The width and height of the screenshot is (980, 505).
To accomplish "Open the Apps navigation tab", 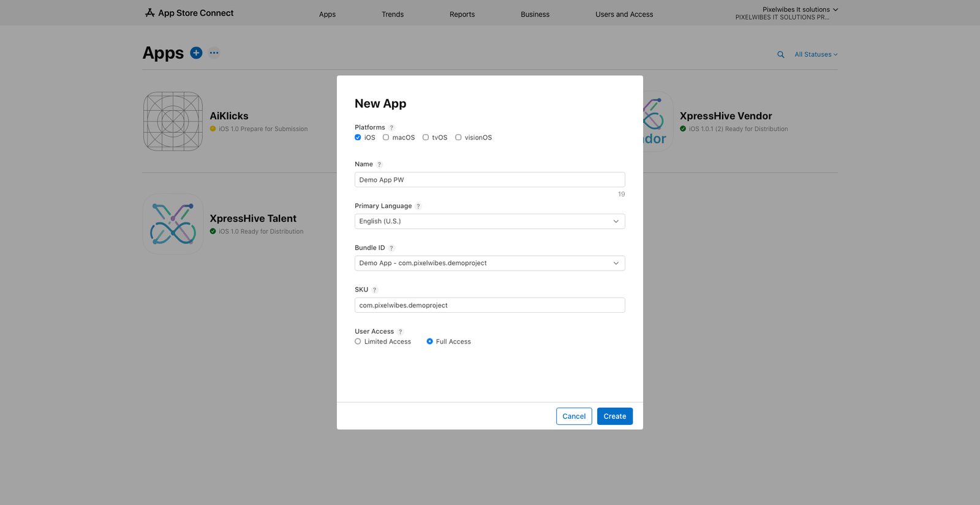I will tap(327, 14).
